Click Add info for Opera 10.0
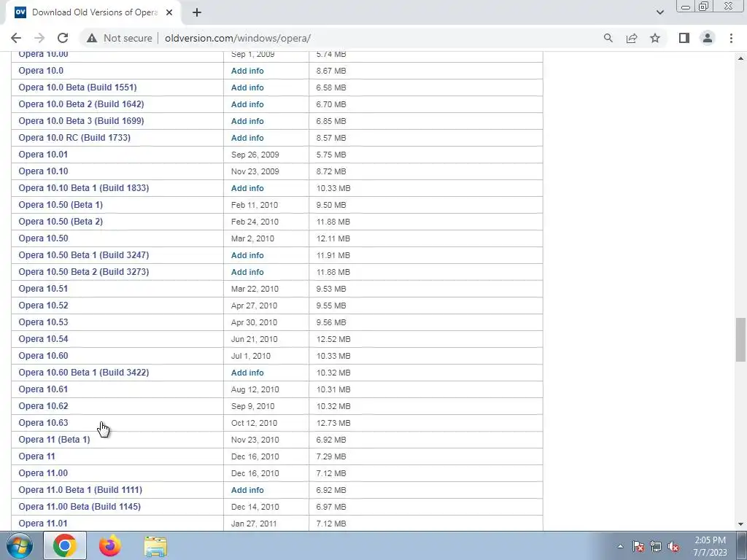The image size is (747, 560). coord(247,71)
